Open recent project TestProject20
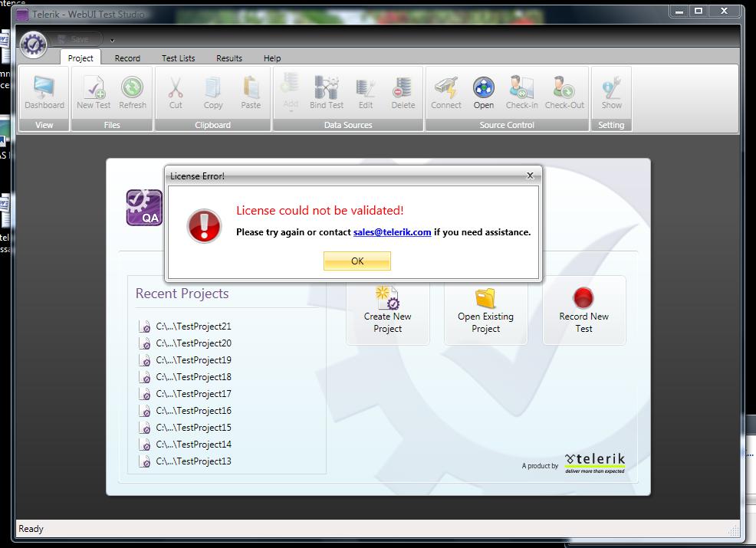This screenshot has height=548, width=756. tap(186, 343)
